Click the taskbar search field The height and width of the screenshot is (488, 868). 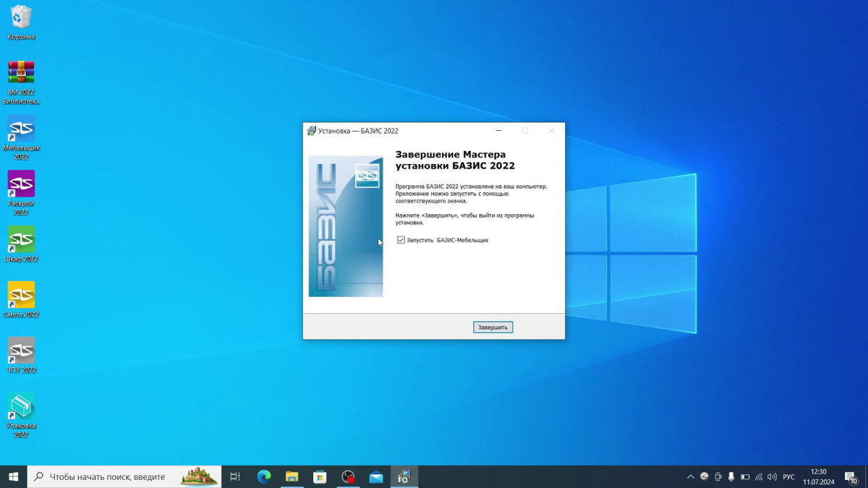124,477
